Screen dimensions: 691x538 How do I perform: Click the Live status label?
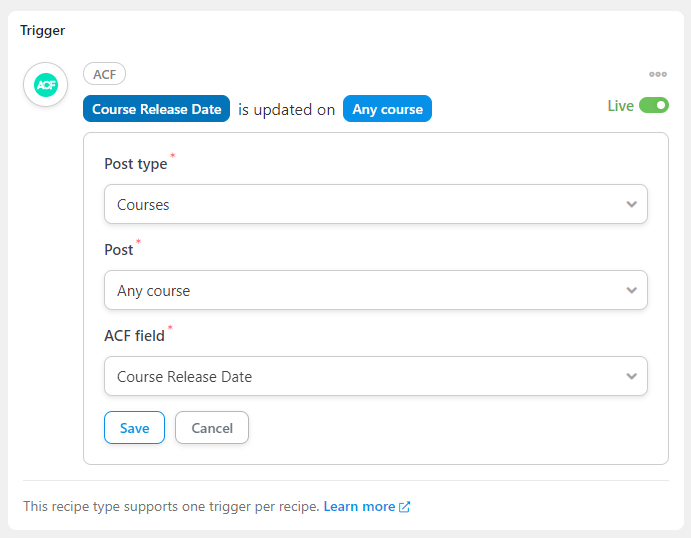[620, 106]
